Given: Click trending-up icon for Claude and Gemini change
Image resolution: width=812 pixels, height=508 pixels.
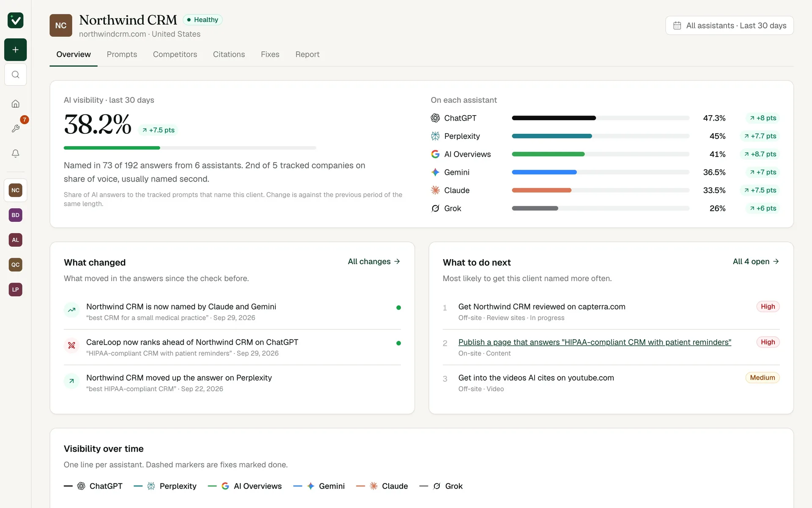Looking at the screenshot, I should [x=72, y=310].
